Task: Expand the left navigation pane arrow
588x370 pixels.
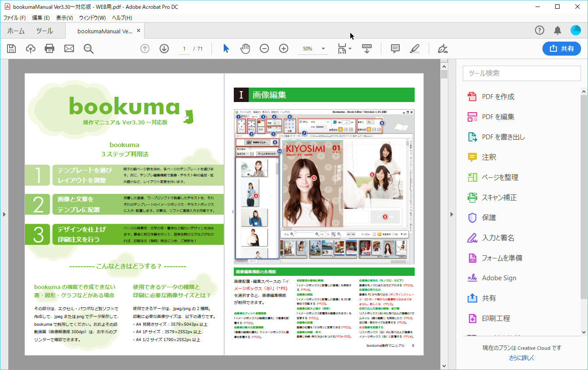Action: 4,214
